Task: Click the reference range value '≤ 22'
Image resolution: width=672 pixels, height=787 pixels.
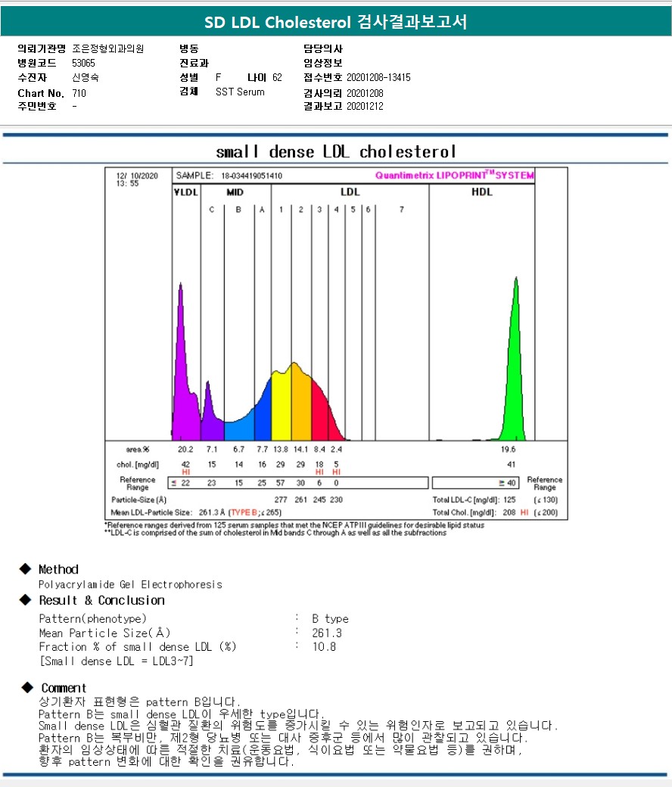Action: point(181,483)
